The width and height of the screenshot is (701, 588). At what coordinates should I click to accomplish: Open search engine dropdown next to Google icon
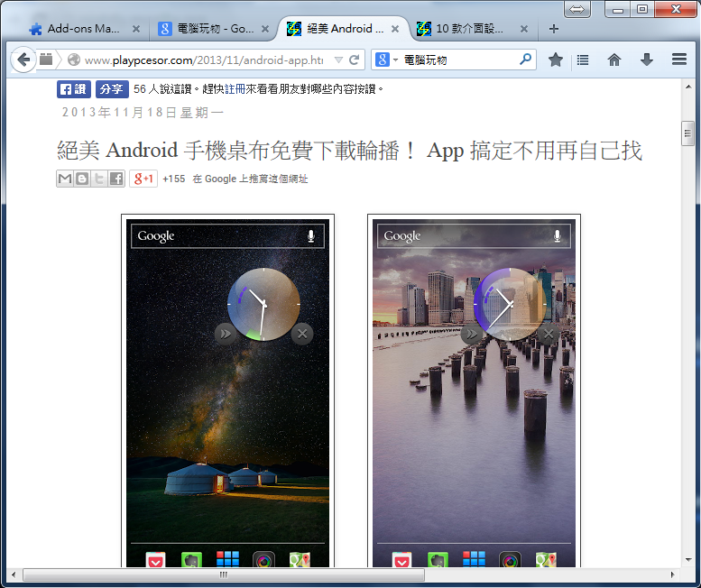click(396, 60)
